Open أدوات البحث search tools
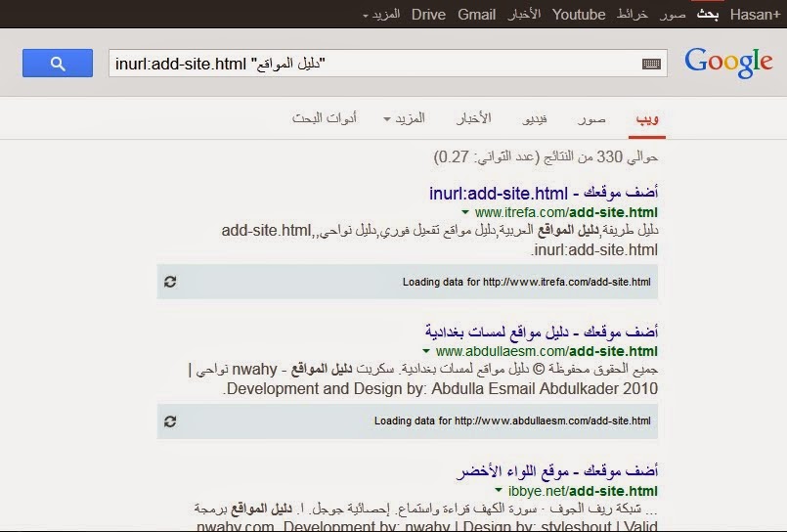Image resolution: width=787 pixels, height=532 pixels. [325, 118]
